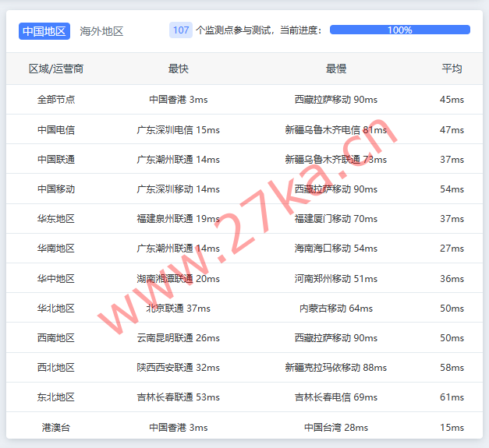Click the 36ms average for 华中地区
The height and width of the screenshot is (448, 489).
point(452,278)
